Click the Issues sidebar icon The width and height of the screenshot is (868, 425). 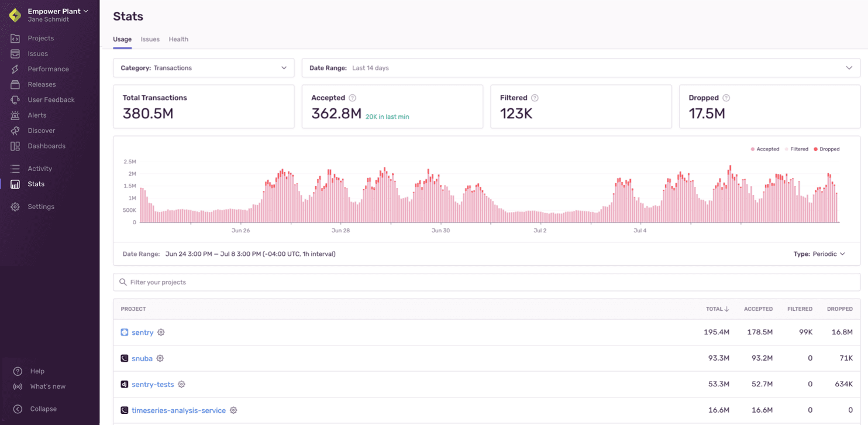point(15,53)
